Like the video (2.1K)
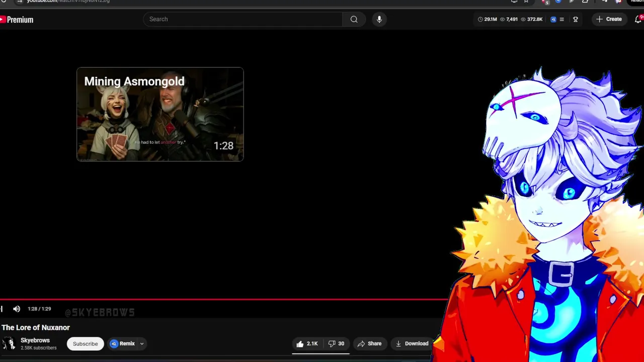Image resolution: width=644 pixels, height=362 pixels. pyautogui.click(x=307, y=343)
